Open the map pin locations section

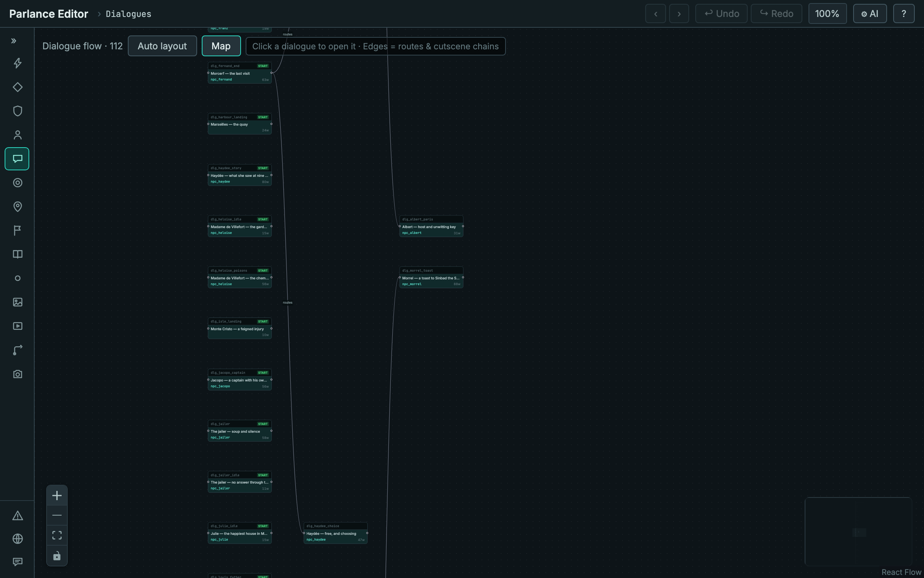pos(17,207)
